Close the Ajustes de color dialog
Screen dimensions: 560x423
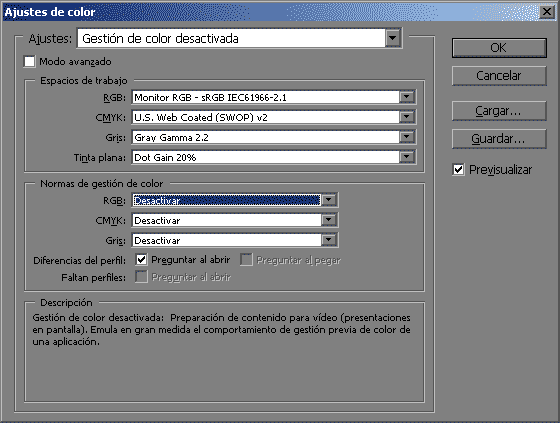(x=547, y=12)
